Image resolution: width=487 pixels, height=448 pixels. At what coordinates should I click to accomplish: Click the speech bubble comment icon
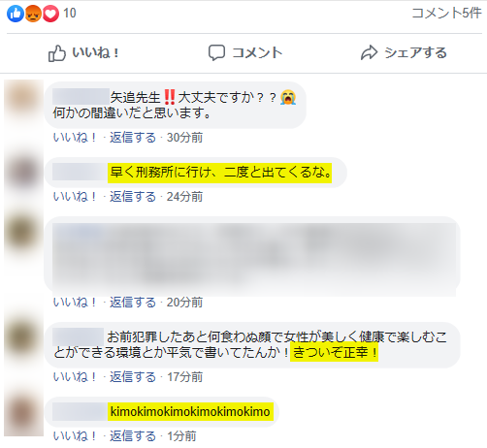[x=216, y=52]
